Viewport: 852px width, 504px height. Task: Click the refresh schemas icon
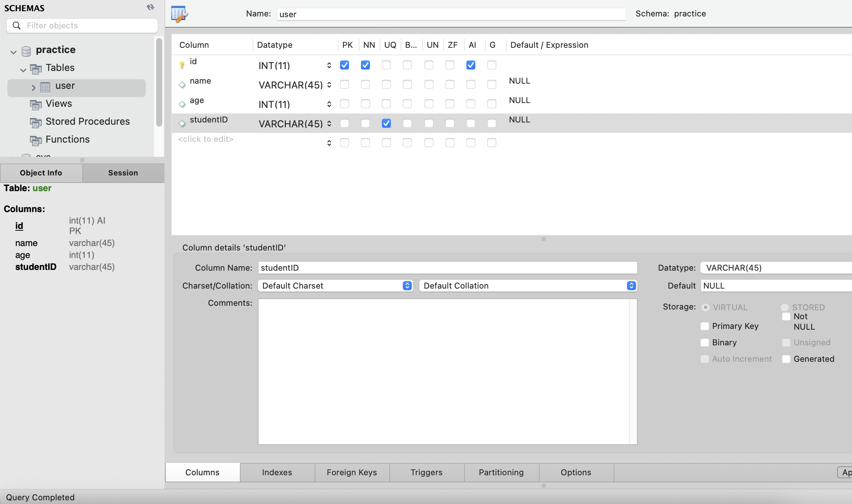tap(151, 7)
